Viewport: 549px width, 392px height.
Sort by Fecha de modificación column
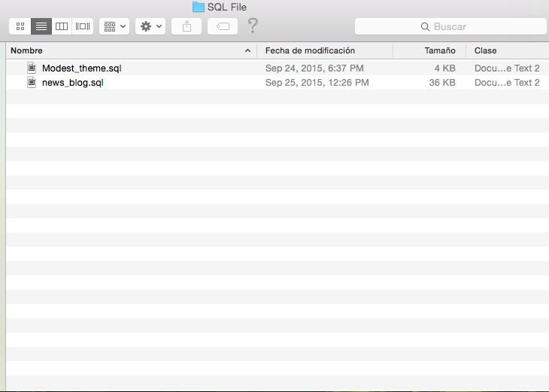coord(325,50)
